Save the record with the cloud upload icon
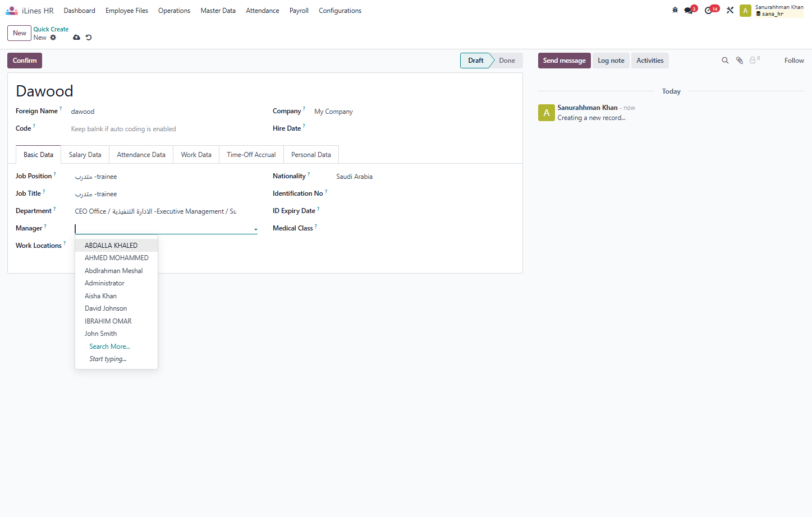This screenshot has width=812, height=517. [x=76, y=38]
